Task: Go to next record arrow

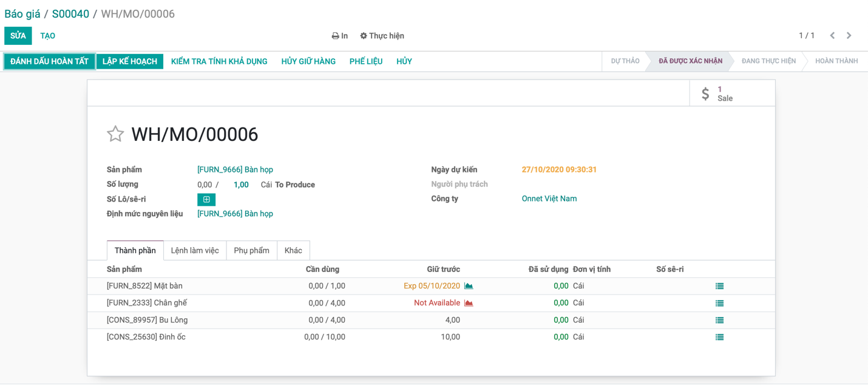Action: coord(849,36)
